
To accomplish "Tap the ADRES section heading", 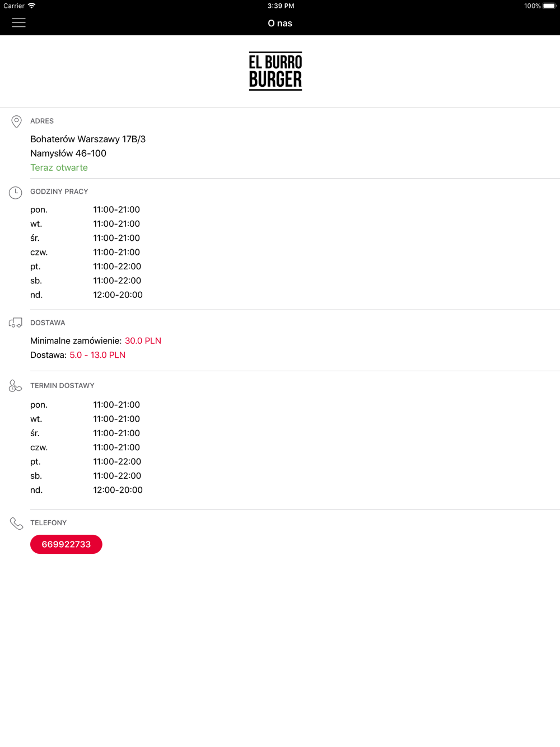I will pos(42,121).
